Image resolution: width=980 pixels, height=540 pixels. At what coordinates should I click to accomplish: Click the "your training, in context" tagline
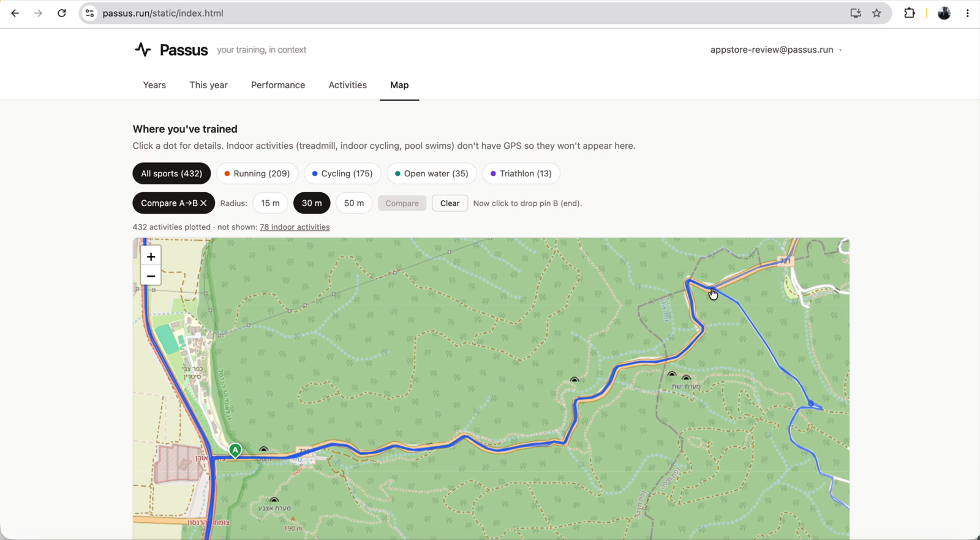[x=262, y=50]
